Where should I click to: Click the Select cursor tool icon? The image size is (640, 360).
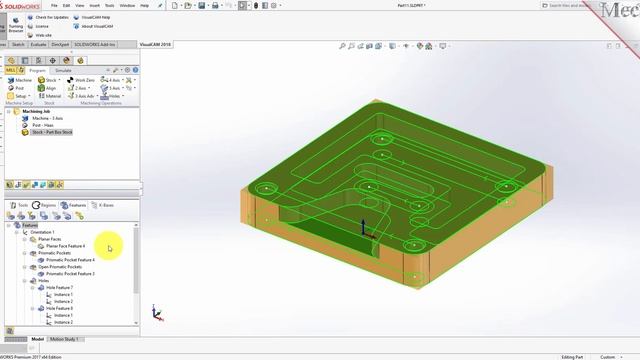click(242, 6)
